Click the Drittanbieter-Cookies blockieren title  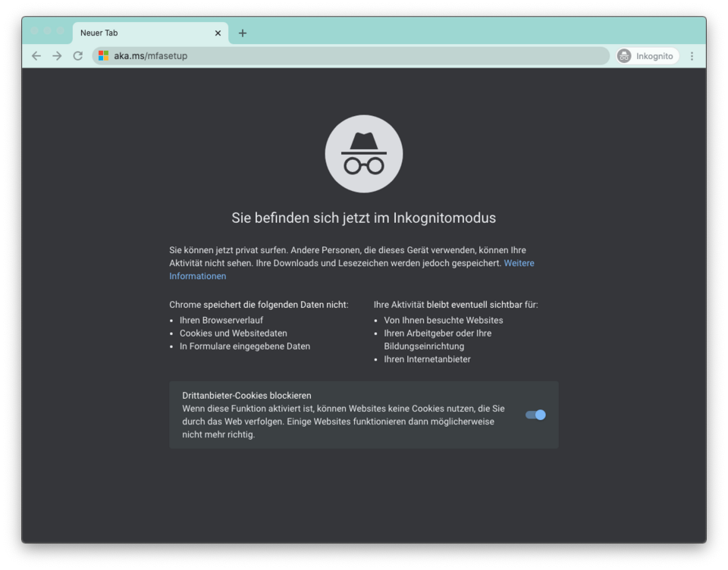tap(246, 396)
